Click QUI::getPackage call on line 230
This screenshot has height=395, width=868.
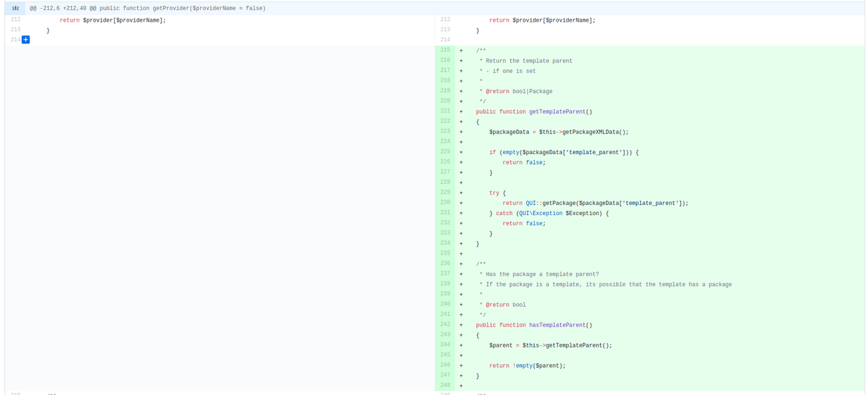551,204
